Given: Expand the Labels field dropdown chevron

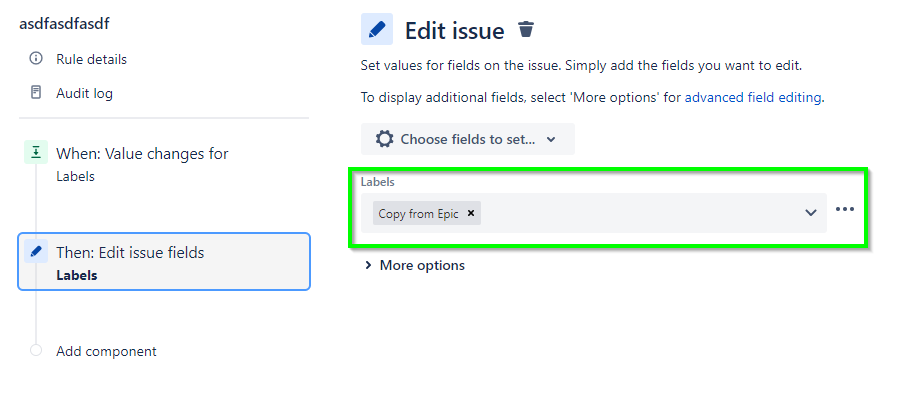Looking at the screenshot, I should click(x=811, y=213).
